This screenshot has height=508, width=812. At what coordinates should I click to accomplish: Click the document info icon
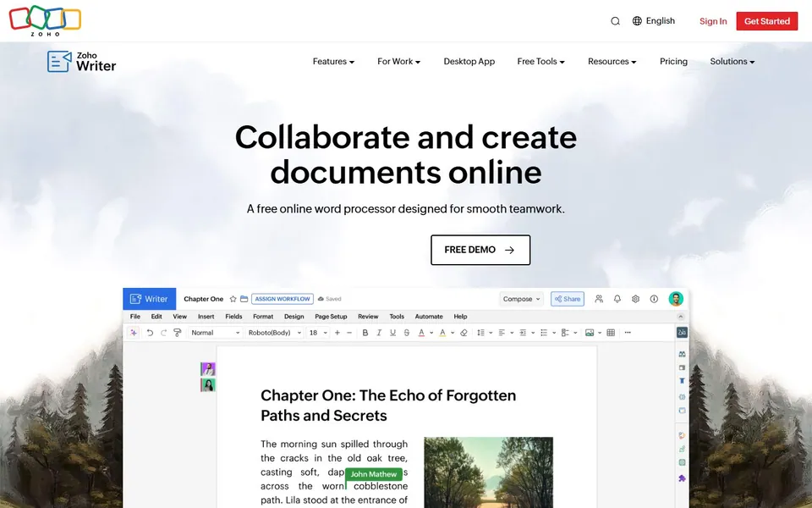(x=654, y=299)
